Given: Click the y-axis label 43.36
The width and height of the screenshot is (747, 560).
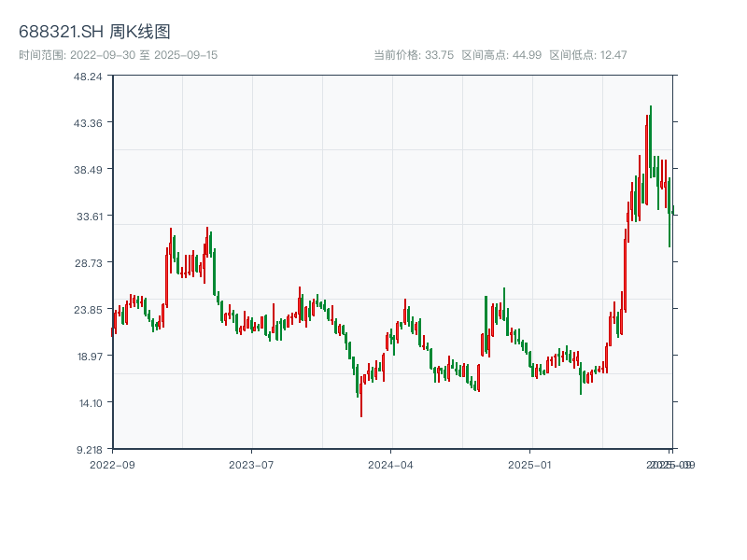Looking at the screenshot, I should point(88,123).
